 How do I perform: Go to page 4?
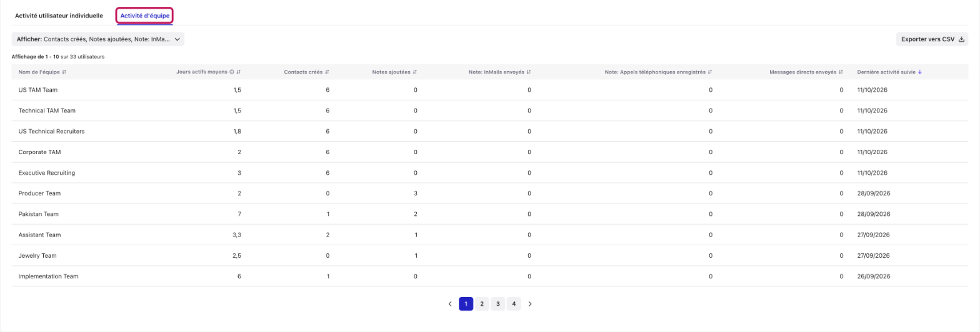[x=514, y=304]
